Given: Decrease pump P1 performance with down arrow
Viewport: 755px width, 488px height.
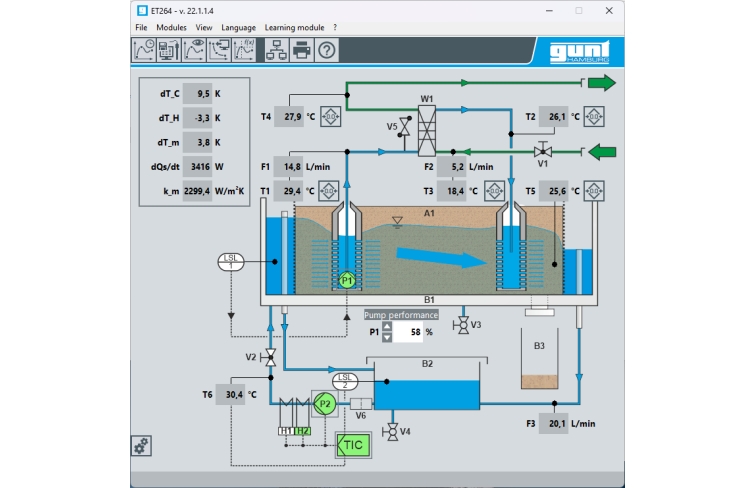Looking at the screenshot, I should (387, 337).
